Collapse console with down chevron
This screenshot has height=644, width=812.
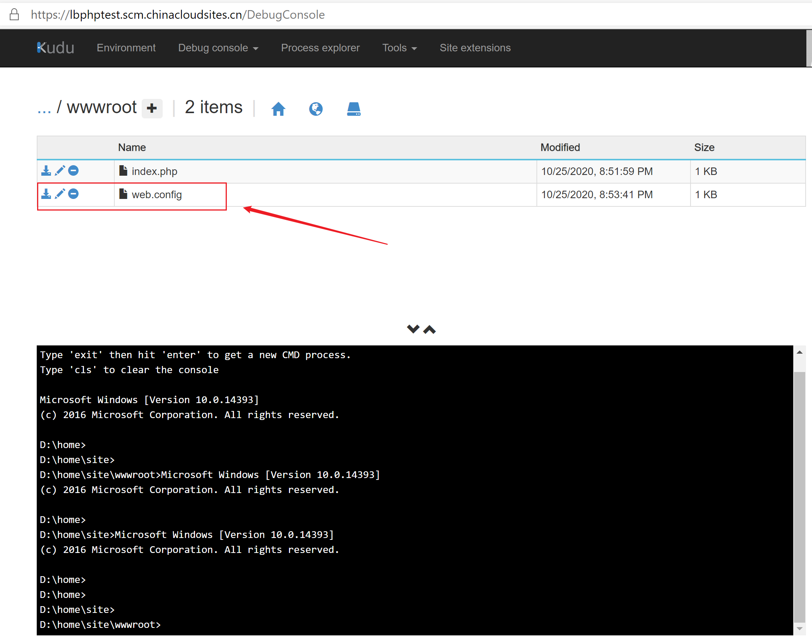(413, 329)
